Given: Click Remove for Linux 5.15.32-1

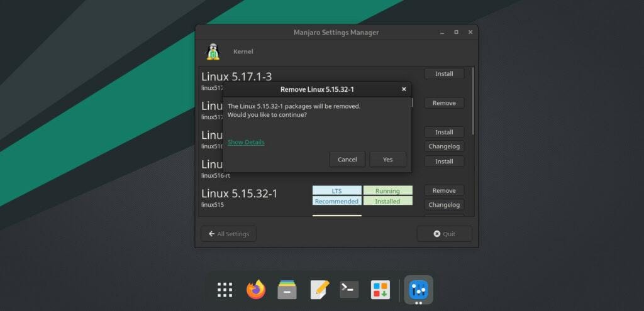Looking at the screenshot, I should (x=444, y=190).
